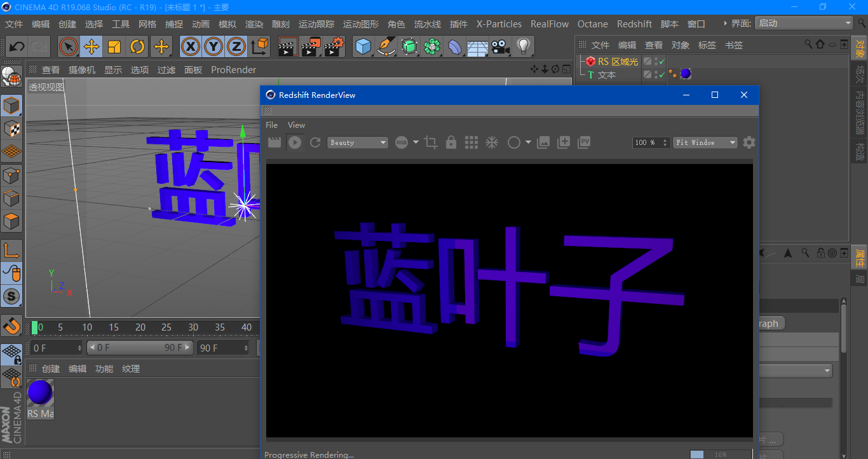This screenshot has width=868, height=459.
Task: Switch to the 内容浏览器 side tab
Action: coord(860,112)
